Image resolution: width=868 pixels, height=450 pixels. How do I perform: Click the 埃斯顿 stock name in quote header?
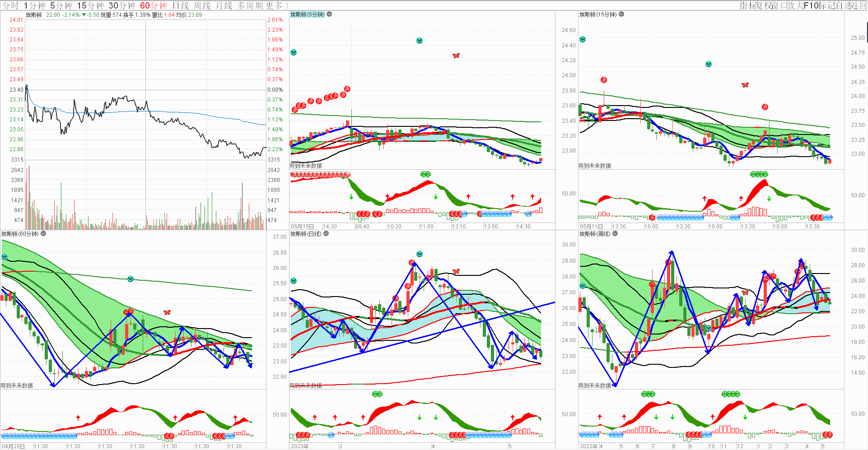[x=34, y=15]
